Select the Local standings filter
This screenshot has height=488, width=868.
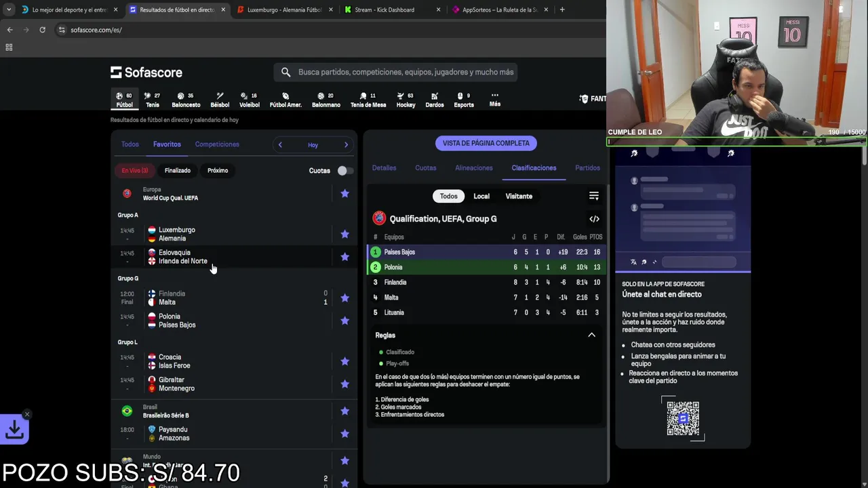481,196
